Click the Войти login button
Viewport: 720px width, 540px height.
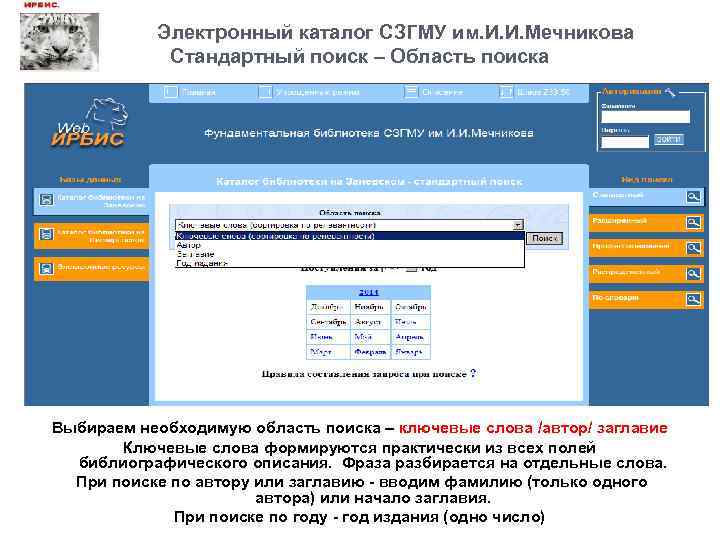[669, 140]
